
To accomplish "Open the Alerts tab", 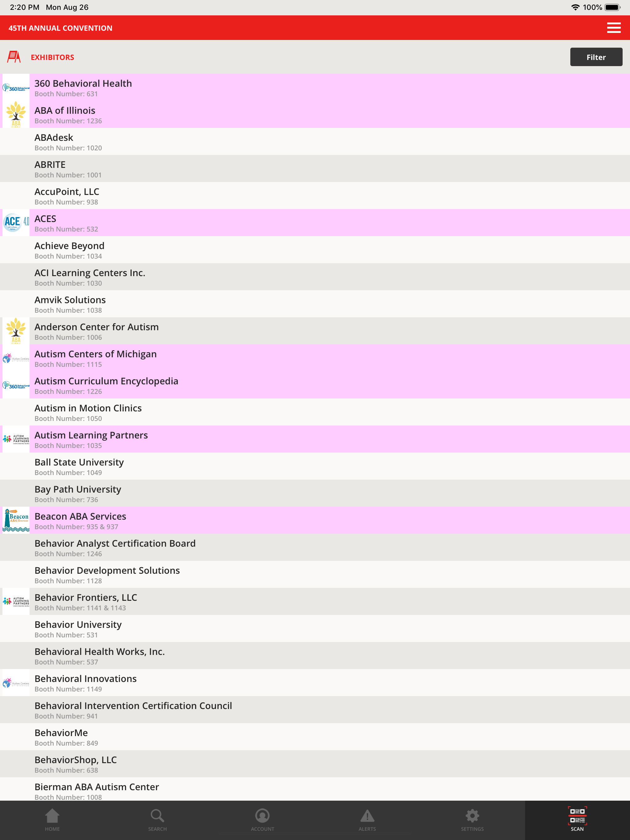I will coord(367,820).
